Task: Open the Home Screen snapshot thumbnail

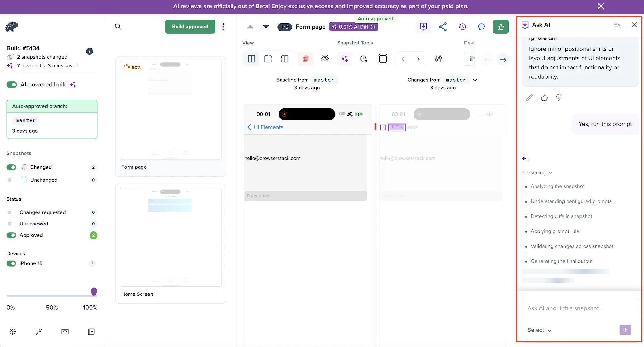Action: (171, 236)
